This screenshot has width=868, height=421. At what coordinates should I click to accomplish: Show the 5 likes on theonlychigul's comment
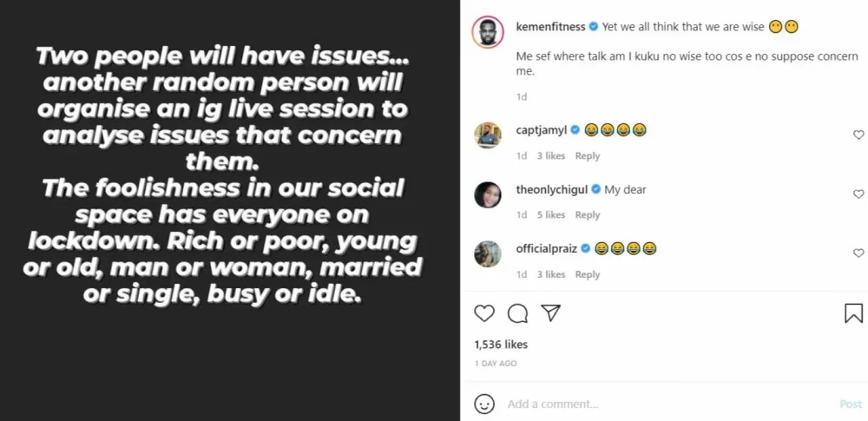550,215
